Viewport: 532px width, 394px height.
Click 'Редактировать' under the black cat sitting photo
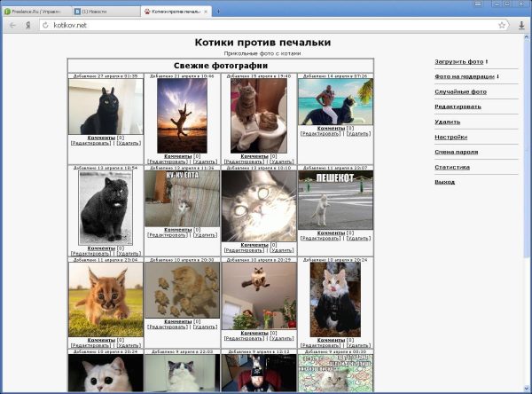tap(91, 144)
